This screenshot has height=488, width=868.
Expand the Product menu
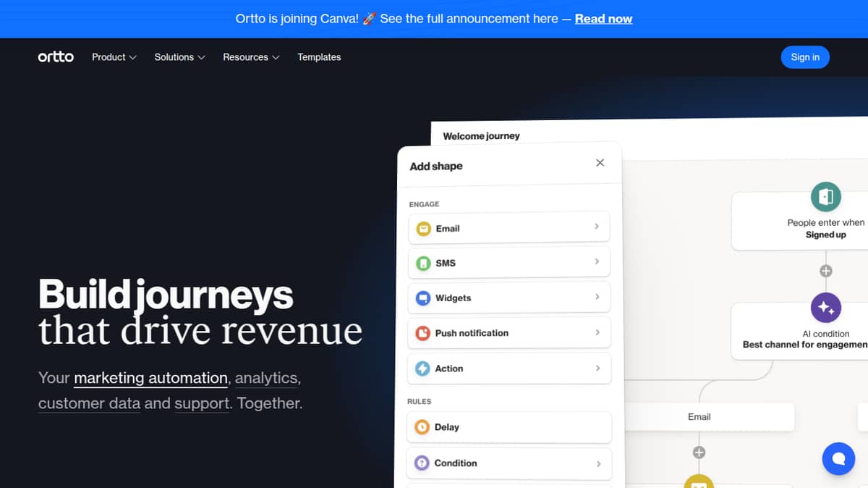[114, 57]
